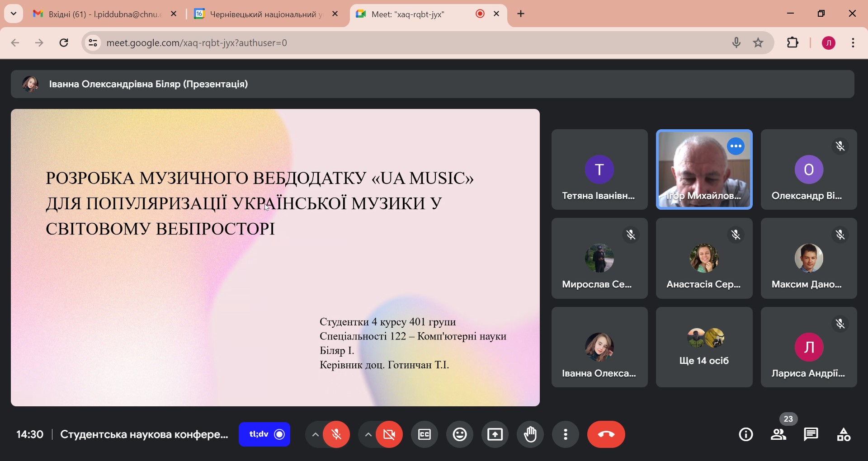Screen dimensions: 868x461
Task: View site information icon in address bar
Action: click(x=93, y=43)
